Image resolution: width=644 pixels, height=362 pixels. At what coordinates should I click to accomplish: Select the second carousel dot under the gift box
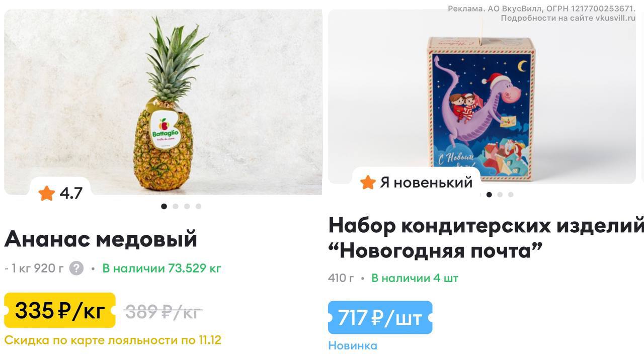[500, 195]
